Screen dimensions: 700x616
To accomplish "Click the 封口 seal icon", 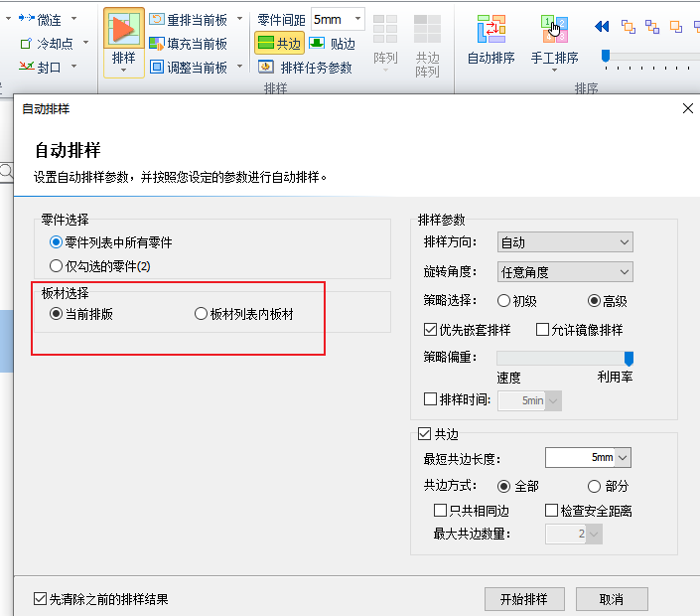I will coord(27,67).
